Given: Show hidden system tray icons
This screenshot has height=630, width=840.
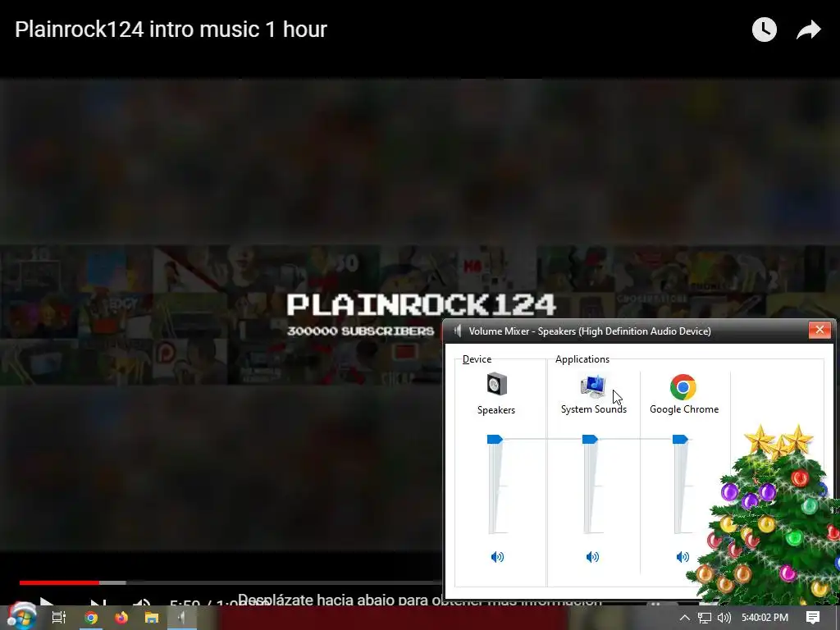Looking at the screenshot, I should [x=685, y=618].
